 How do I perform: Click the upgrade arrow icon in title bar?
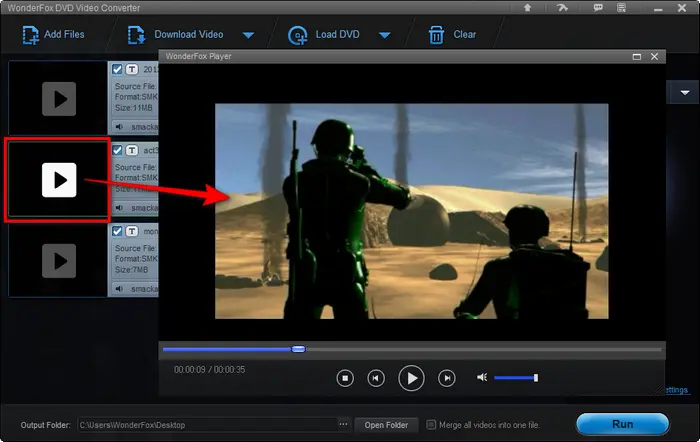pos(528,8)
